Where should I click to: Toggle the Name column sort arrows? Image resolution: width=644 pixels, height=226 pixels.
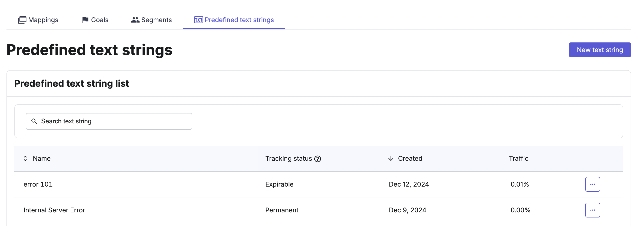pyautogui.click(x=25, y=158)
